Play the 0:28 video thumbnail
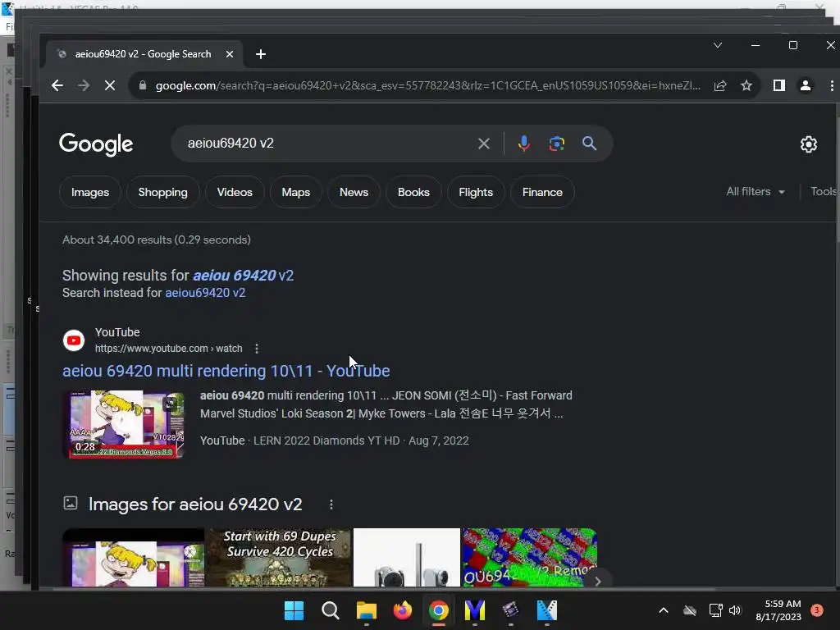 tap(125, 424)
